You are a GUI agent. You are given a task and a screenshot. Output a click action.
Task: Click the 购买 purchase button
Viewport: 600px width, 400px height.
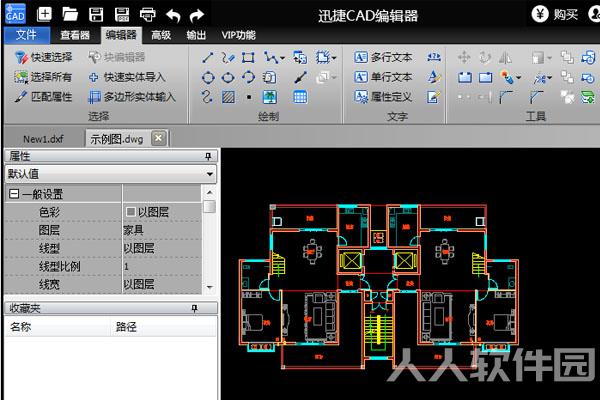click(x=555, y=15)
